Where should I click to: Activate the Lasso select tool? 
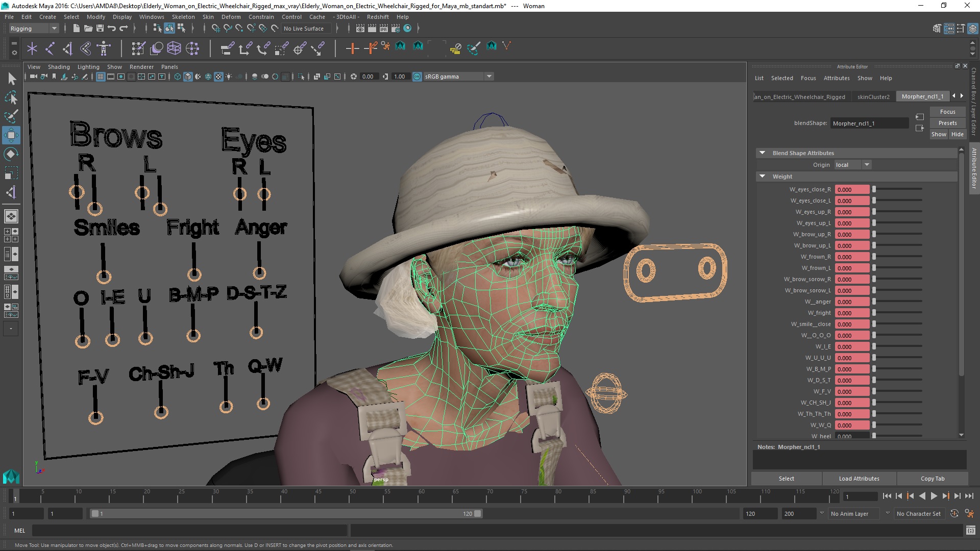pyautogui.click(x=11, y=97)
